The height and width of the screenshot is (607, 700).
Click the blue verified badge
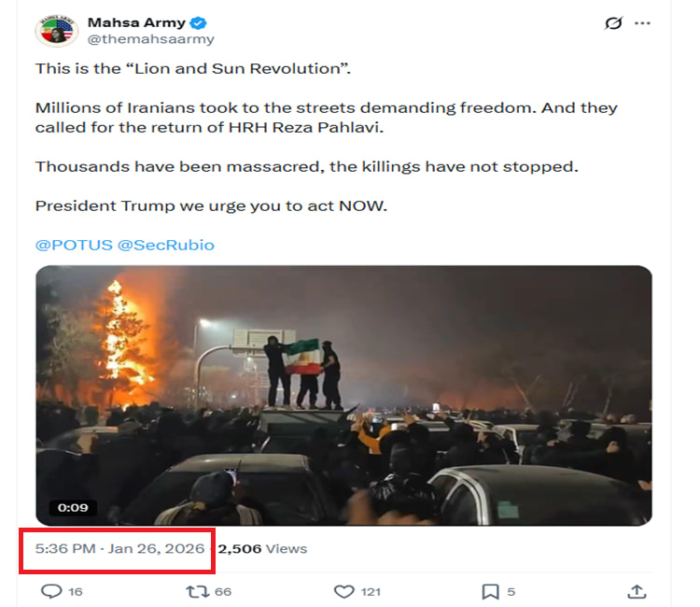click(x=200, y=22)
